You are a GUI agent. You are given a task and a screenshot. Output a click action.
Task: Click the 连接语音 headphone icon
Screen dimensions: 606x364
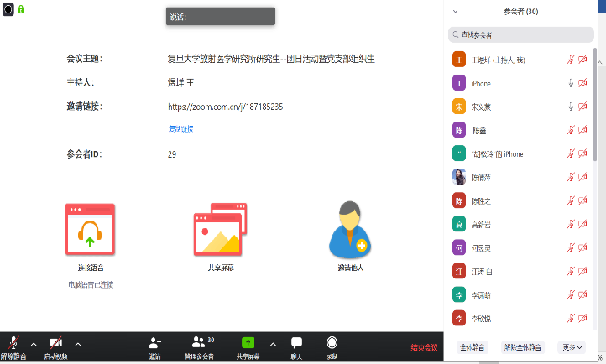[x=90, y=229]
